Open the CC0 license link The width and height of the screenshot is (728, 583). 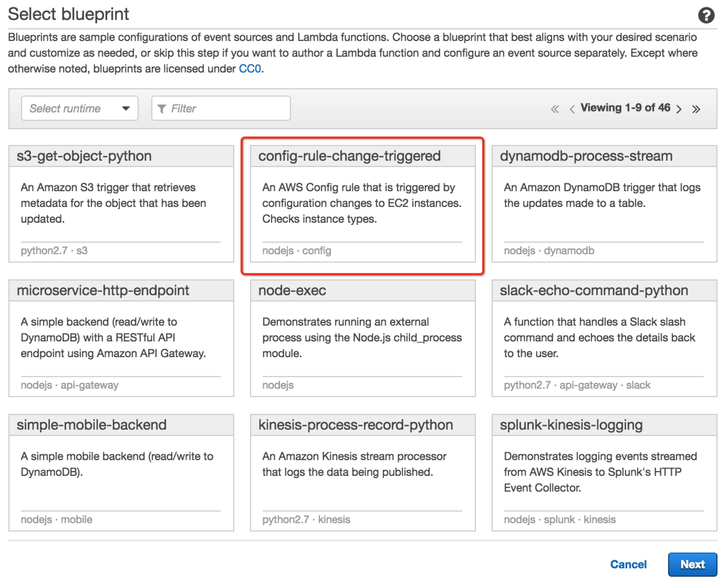(250, 69)
